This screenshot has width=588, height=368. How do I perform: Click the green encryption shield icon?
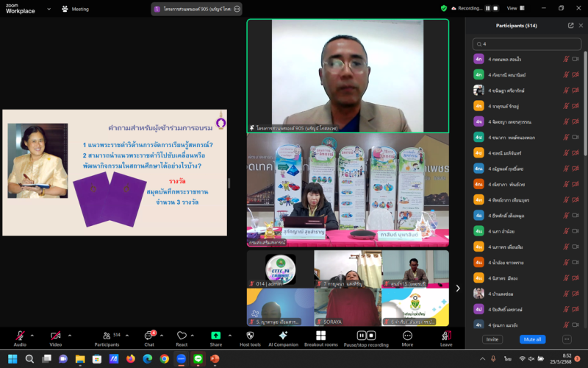(x=444, y=8)
